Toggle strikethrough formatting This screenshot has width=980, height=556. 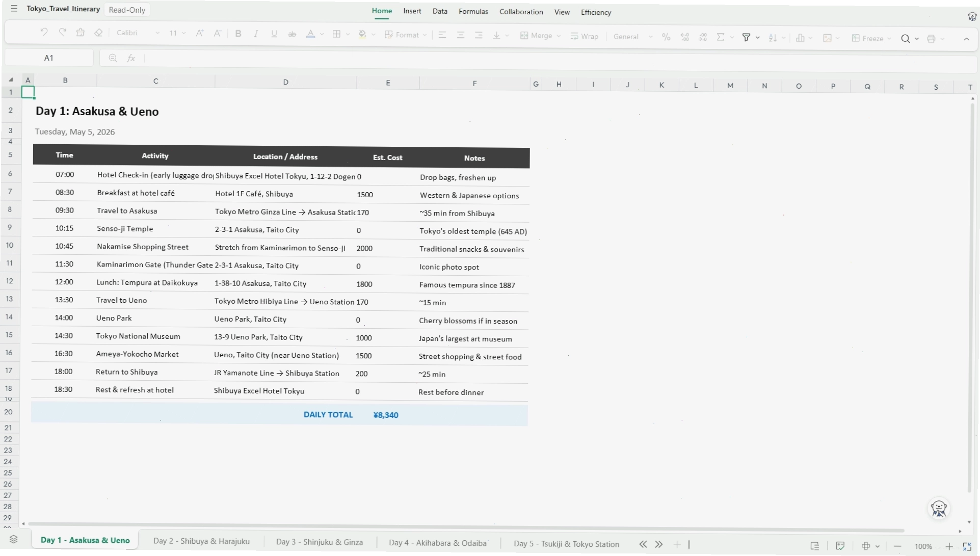pyautogui.click(x=292, y=34)
